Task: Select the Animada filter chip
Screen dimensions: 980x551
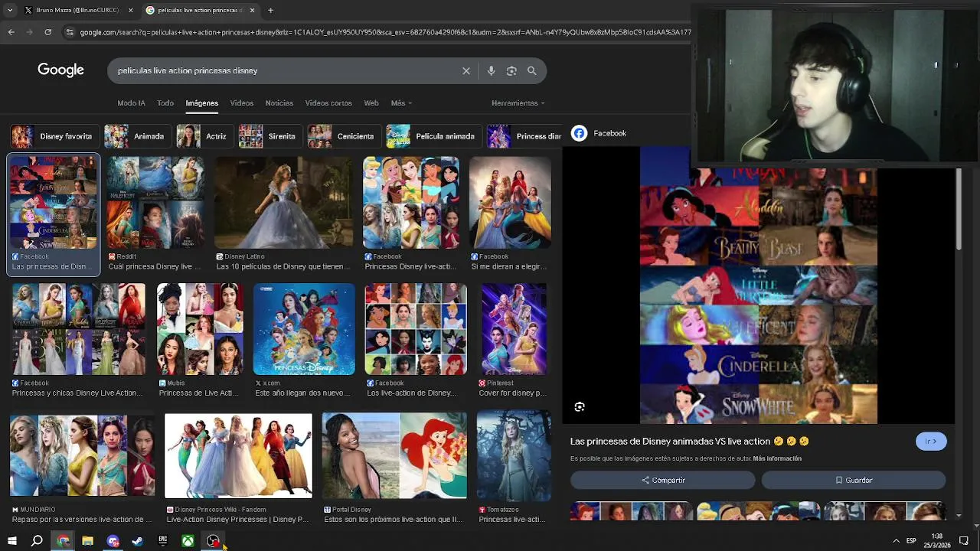Action: click(x=137, y=136)
